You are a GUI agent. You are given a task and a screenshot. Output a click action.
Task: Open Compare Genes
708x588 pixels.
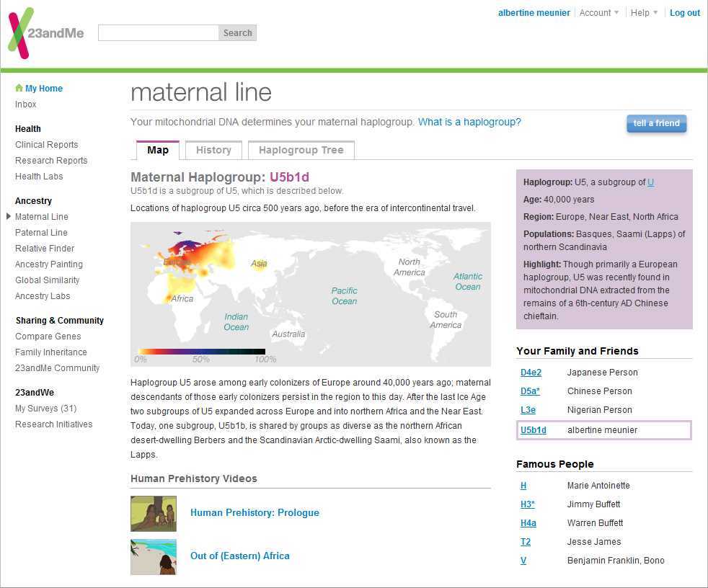[x=48, y=337]
